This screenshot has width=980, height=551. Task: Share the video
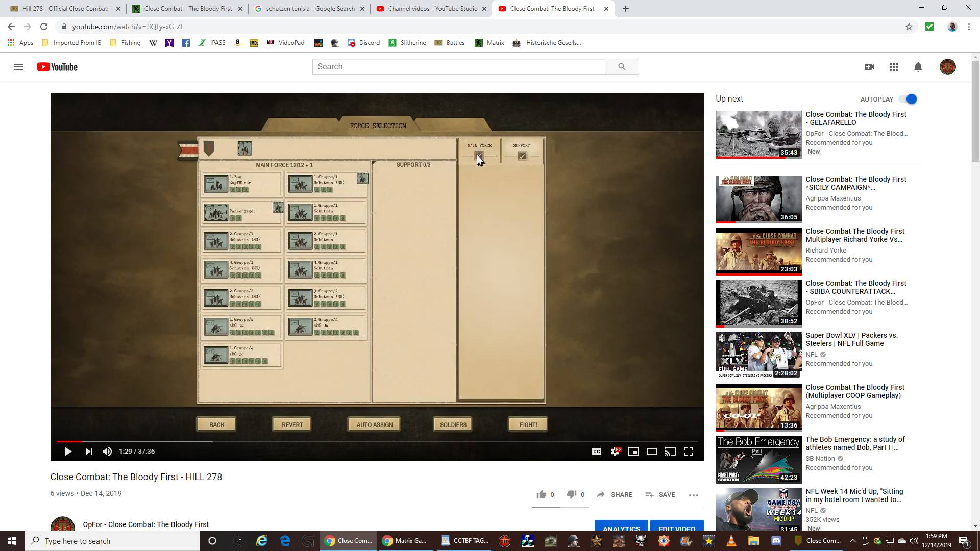point(615,494)
